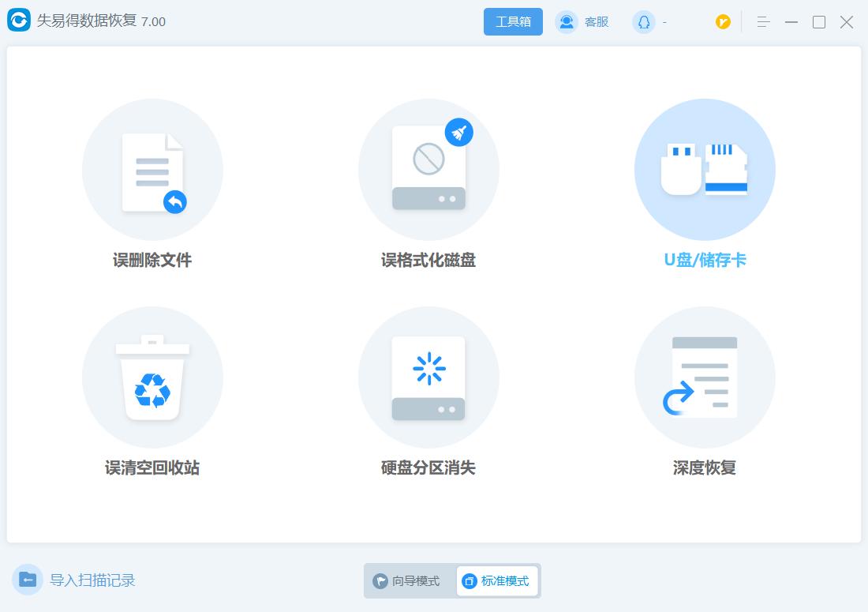Select the U盘/储存卡 USB recovery icon
This screenshot has width=868, height=612.
(x=705, y=169)
